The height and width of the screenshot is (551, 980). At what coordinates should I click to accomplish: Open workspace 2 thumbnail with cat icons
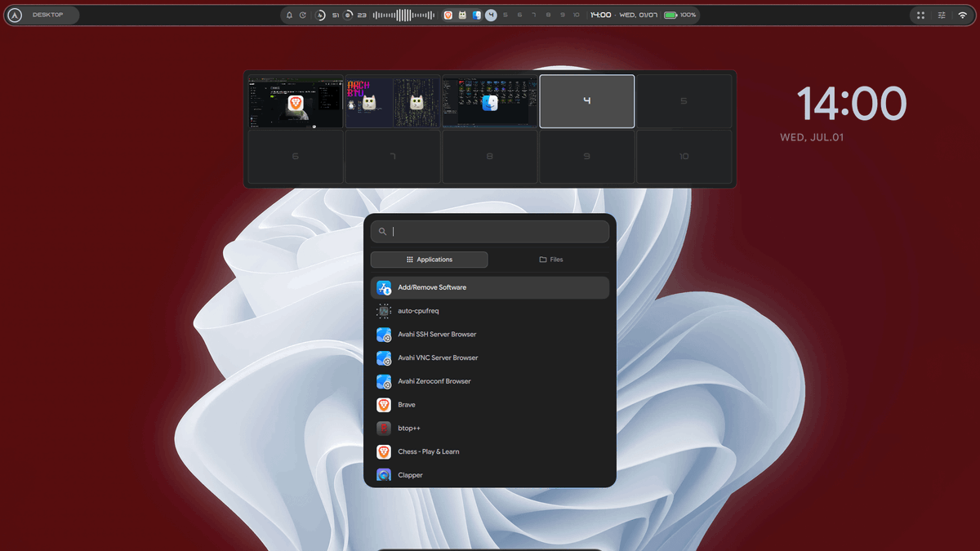point(393,102)
